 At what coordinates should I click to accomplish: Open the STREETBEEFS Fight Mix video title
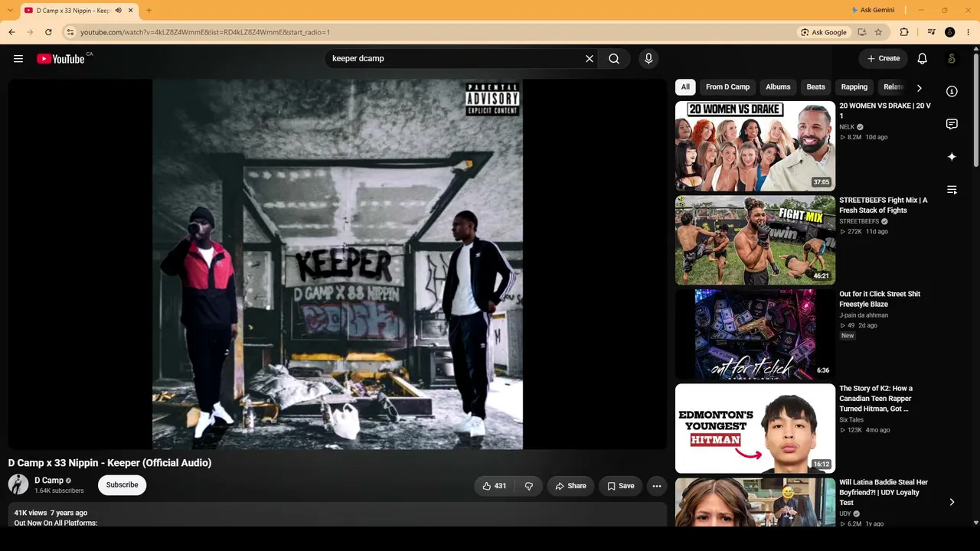point(884,205)
